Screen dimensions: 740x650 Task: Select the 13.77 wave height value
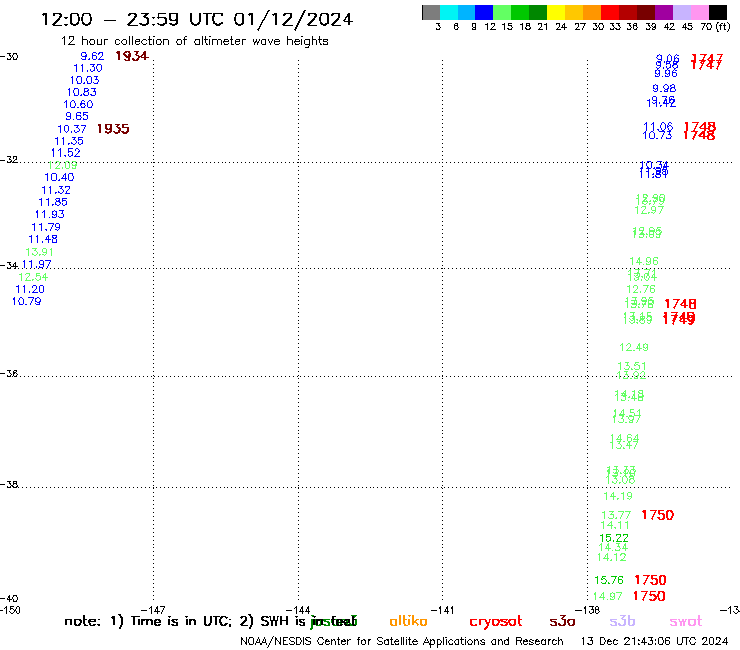(616, 515)
